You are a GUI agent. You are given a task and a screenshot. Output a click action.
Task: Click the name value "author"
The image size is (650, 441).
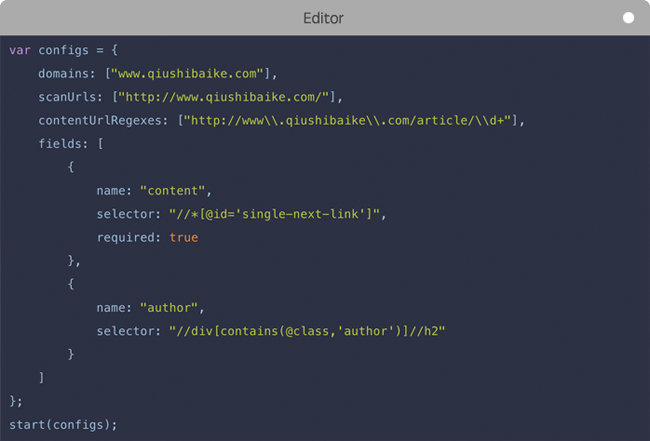point(169,308)
